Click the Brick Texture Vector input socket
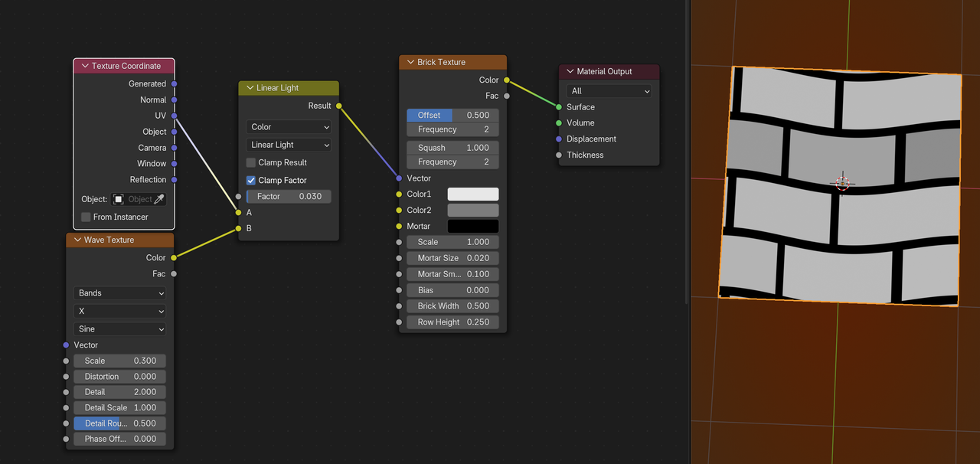Screen dimensions: 980x464 pyautogui.click(x=399, y=178)
